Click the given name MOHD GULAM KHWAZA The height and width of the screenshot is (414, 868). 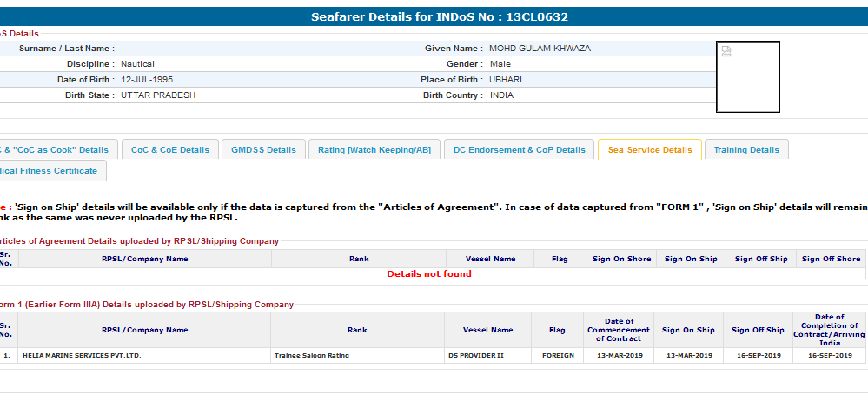(x=540, y=49)
